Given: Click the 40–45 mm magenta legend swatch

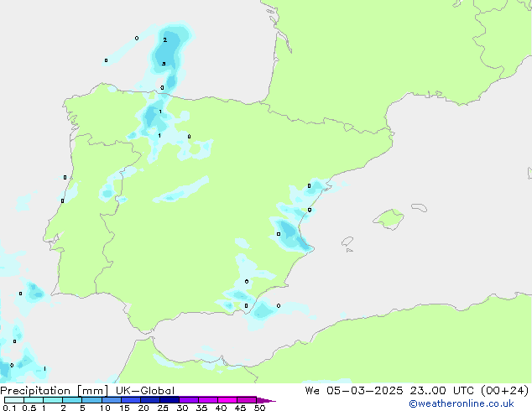Looking at the screenshot, I should tap(227, 400).
